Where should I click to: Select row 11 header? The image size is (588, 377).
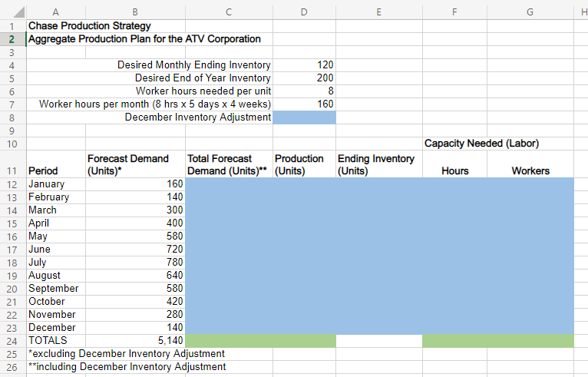[x=13, y=164]
